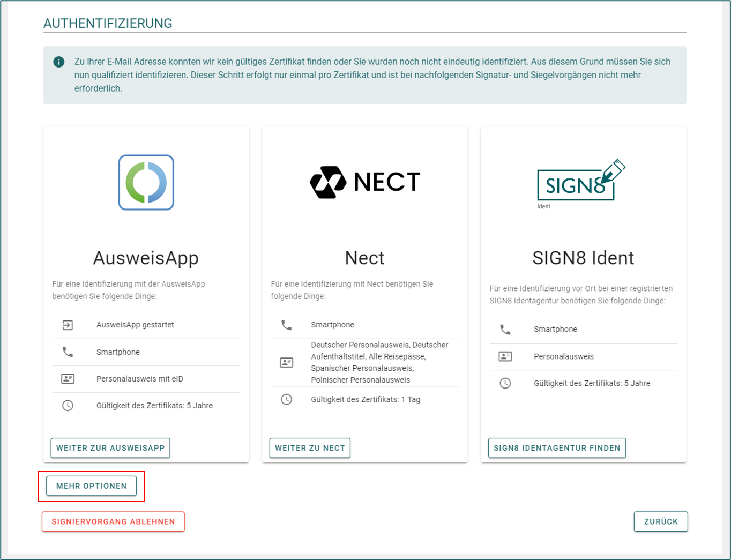Click the AusweisApp card title

146,258
